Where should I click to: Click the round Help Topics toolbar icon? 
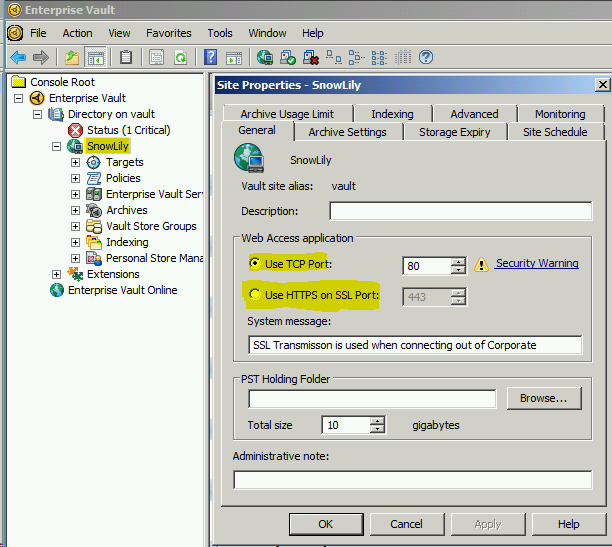click(x=426, y=57)
